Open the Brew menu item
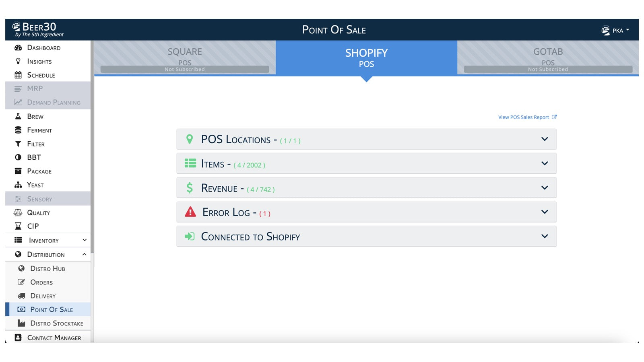The height and width of the screenshot is (362, 644). point(48,116)
